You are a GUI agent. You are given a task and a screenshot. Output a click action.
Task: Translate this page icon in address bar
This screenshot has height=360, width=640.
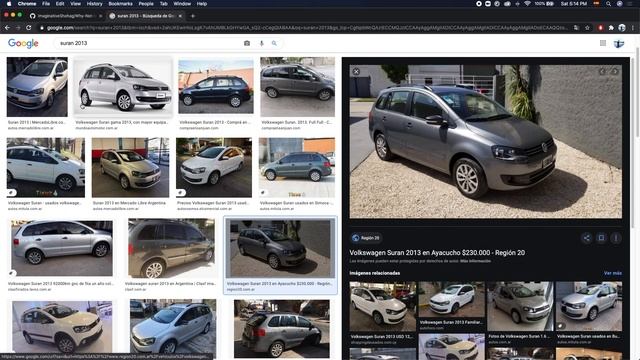[576, 28]
